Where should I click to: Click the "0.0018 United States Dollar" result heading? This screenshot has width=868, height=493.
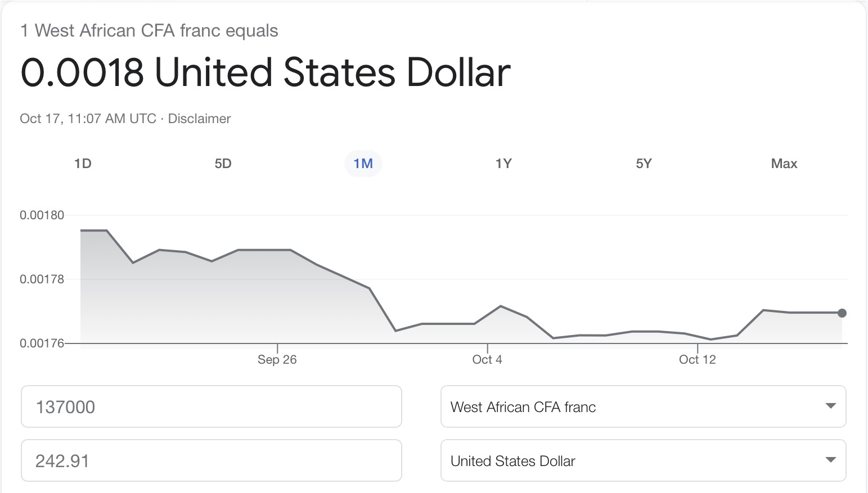(265, 73)
